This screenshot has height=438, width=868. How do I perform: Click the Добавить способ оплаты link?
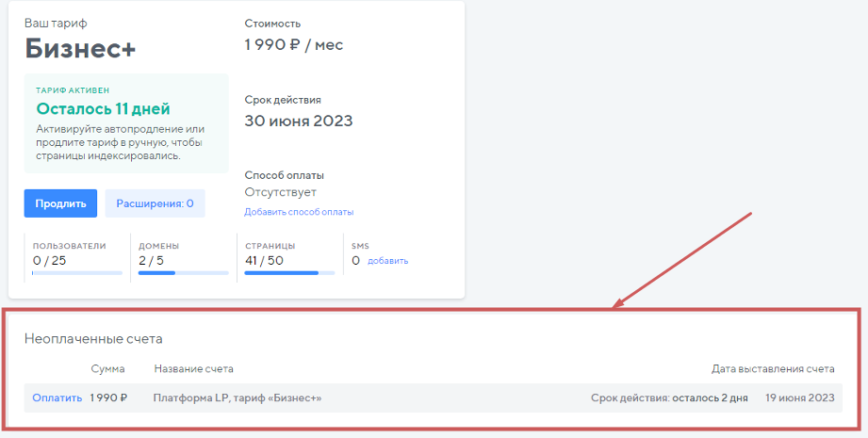coord(299,212)
